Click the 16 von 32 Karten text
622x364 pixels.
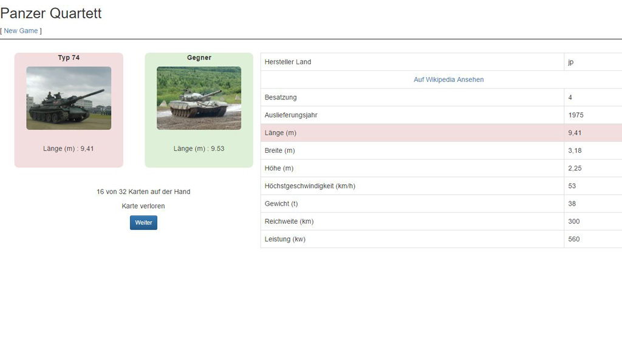(x=143, y=192)
